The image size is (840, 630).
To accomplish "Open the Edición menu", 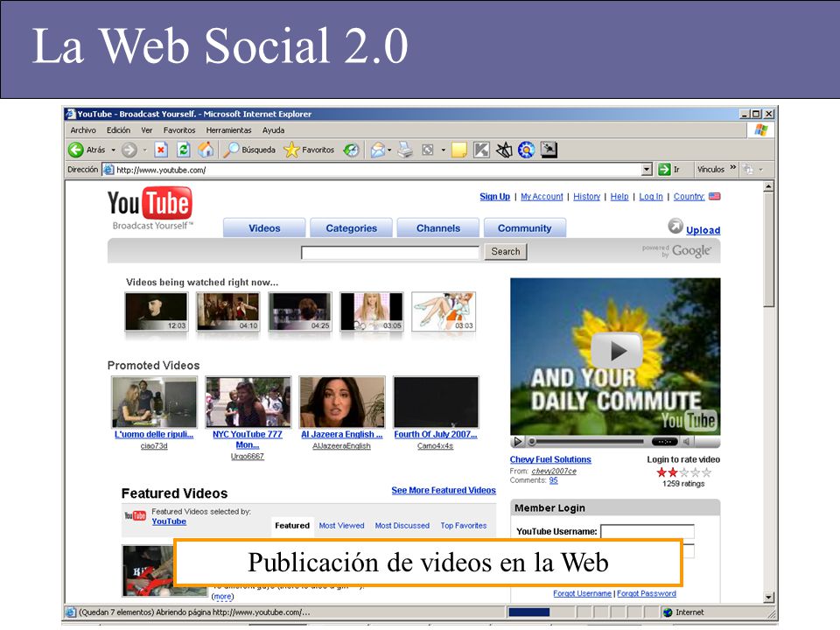I will tap(118, 130).
